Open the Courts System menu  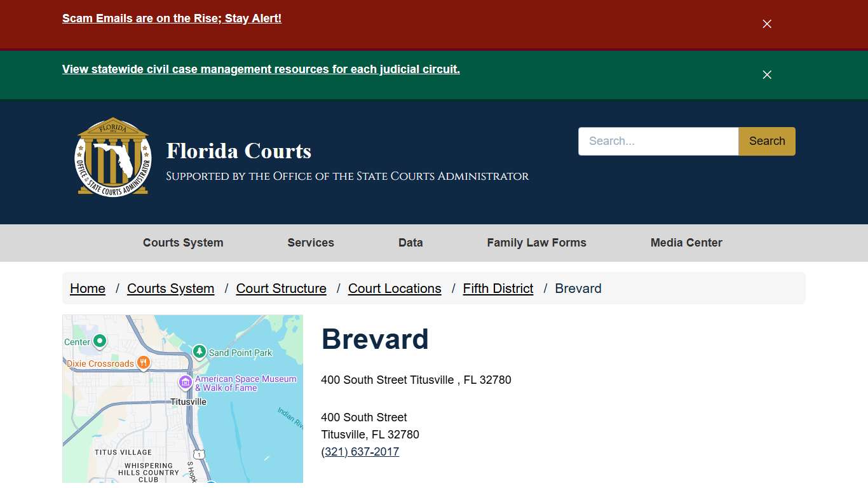pyautogui.click(x=183, y=243)
